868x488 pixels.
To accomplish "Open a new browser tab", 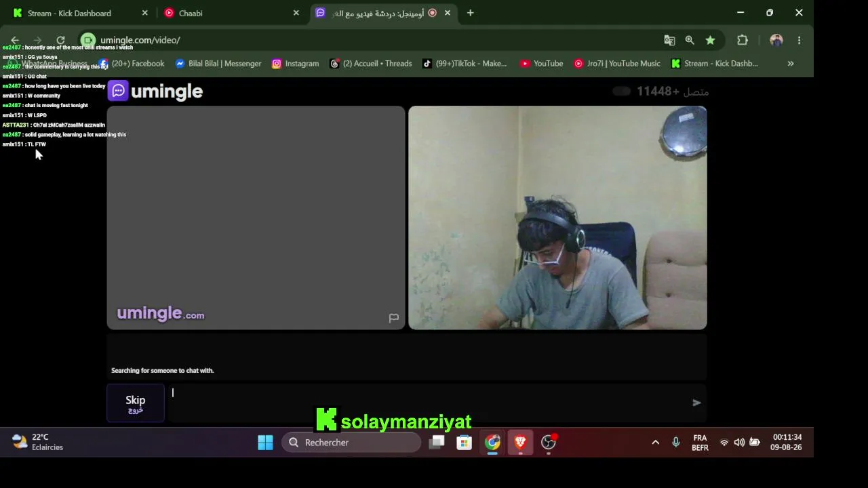I will tap(470, 13).
